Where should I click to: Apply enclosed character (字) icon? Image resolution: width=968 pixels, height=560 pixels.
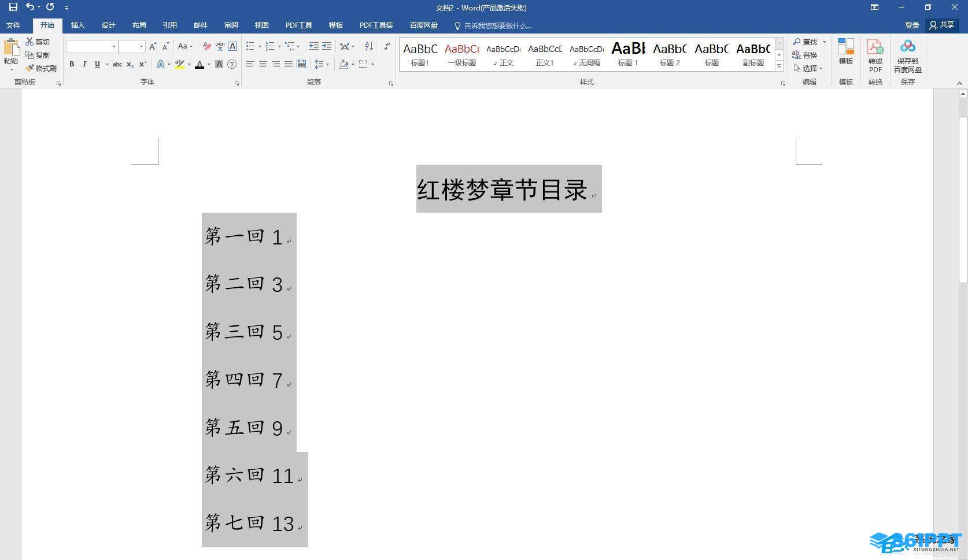coord(232,64)
